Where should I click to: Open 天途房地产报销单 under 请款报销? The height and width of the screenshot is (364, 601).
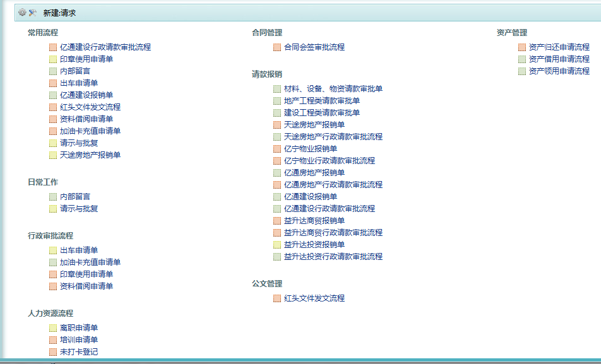(314, 124)
